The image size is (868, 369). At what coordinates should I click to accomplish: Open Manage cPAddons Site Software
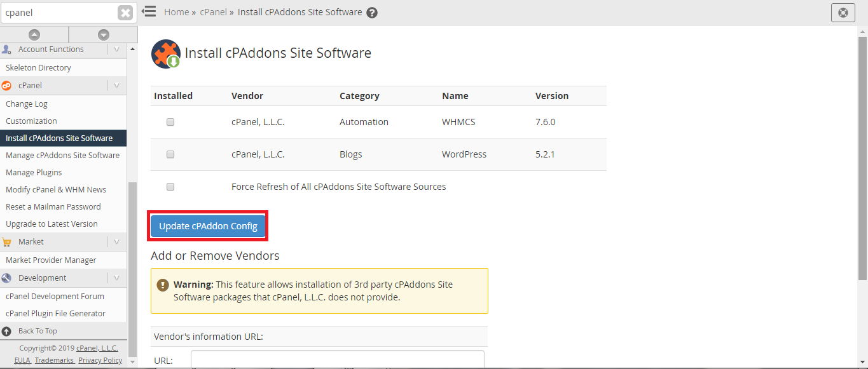[62, 155]
